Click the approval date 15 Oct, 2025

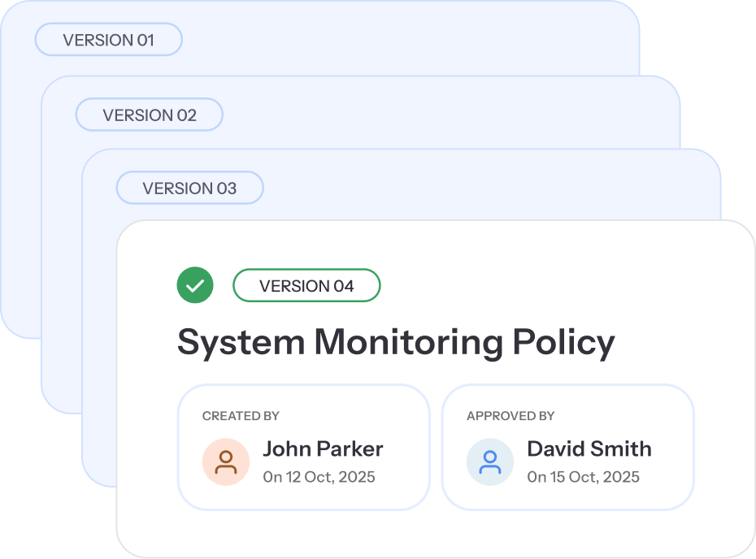[584, 477]
